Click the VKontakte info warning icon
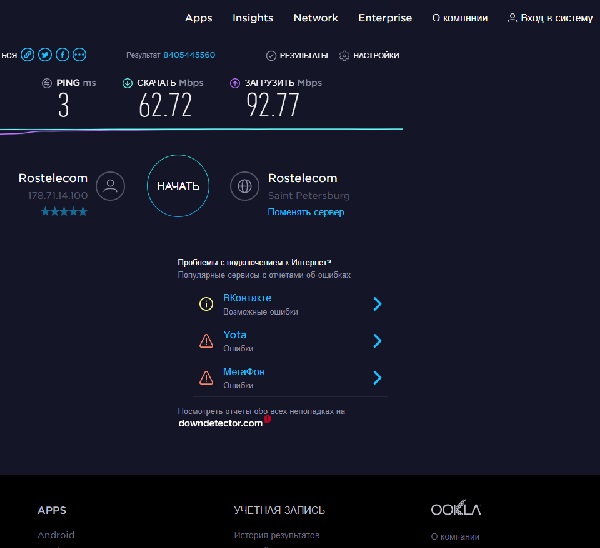Screen dimensions: 600x548 (x=206, y=304)
